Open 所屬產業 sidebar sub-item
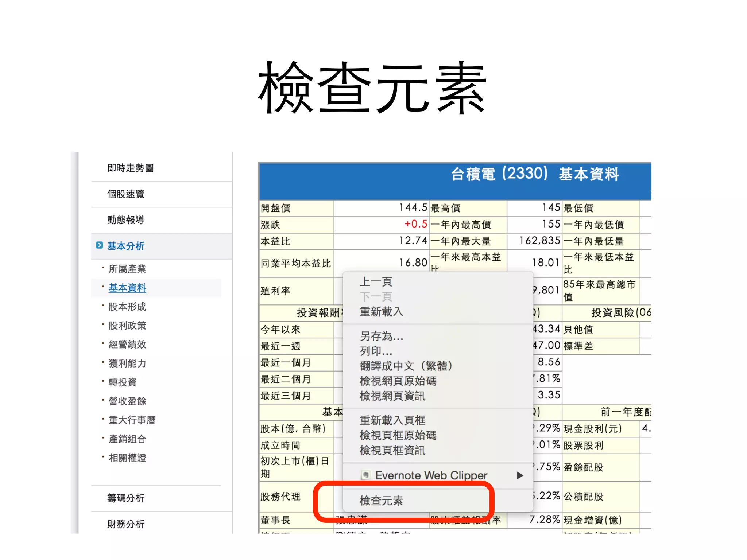Viewport: 747px width, 560px height. [x=127, y=269]
